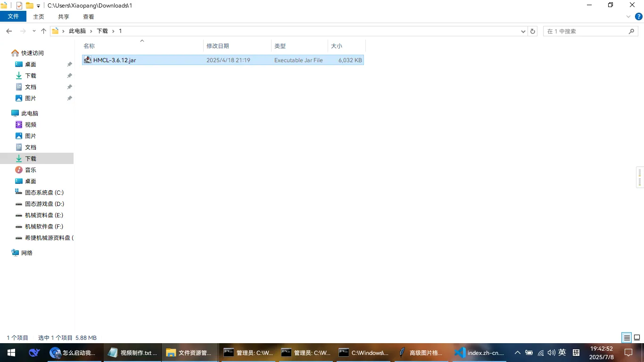This screenshot has width=644, height=362.
Task: Expand the ribbon with the chevron
Action: [x=628, y=16]
